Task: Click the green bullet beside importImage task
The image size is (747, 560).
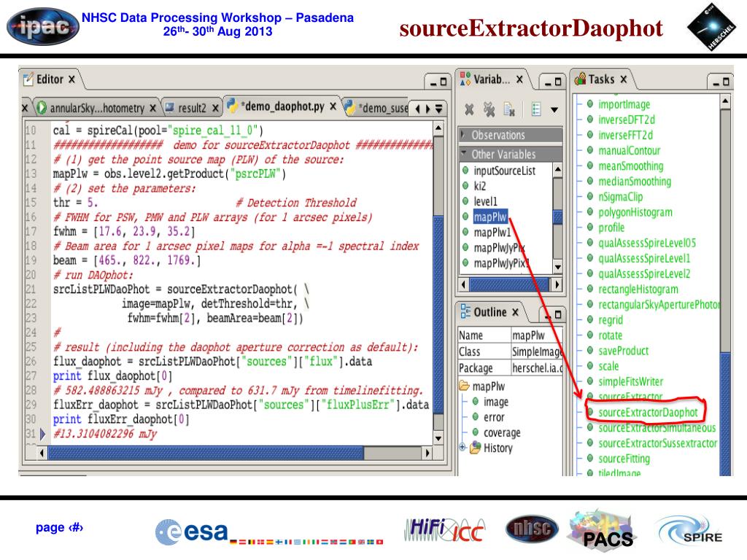Action: pyautogui.click(x=589, y=104)
